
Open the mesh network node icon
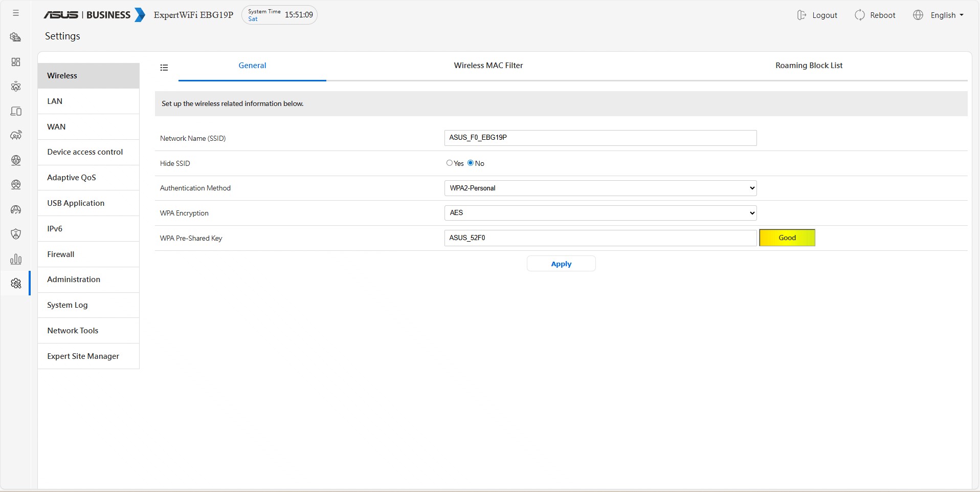click(16, 86)
